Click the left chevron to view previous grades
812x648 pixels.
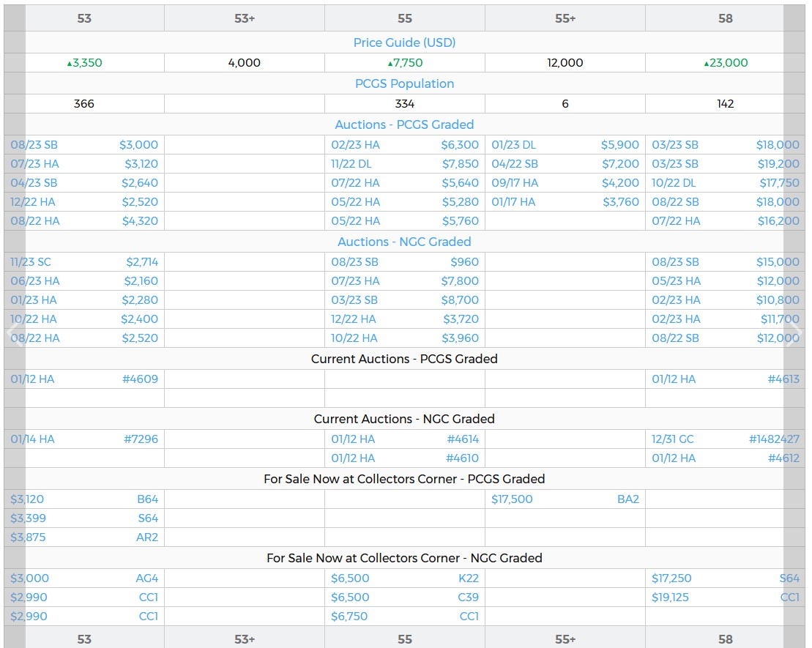(x=14, y=331)
